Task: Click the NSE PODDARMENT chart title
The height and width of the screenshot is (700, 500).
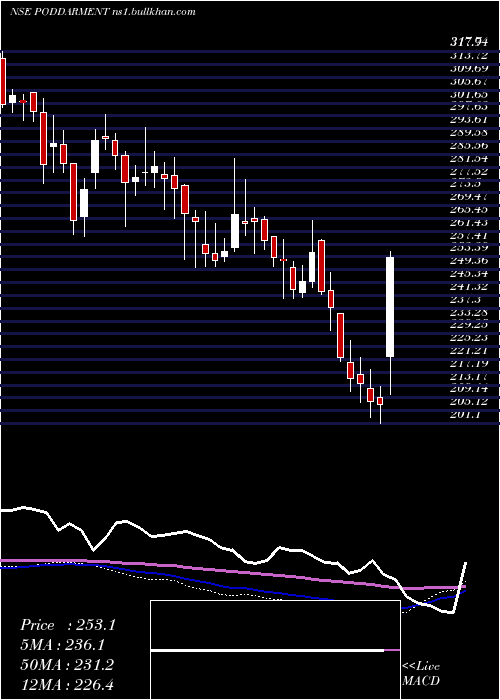Action: (102, 12)
